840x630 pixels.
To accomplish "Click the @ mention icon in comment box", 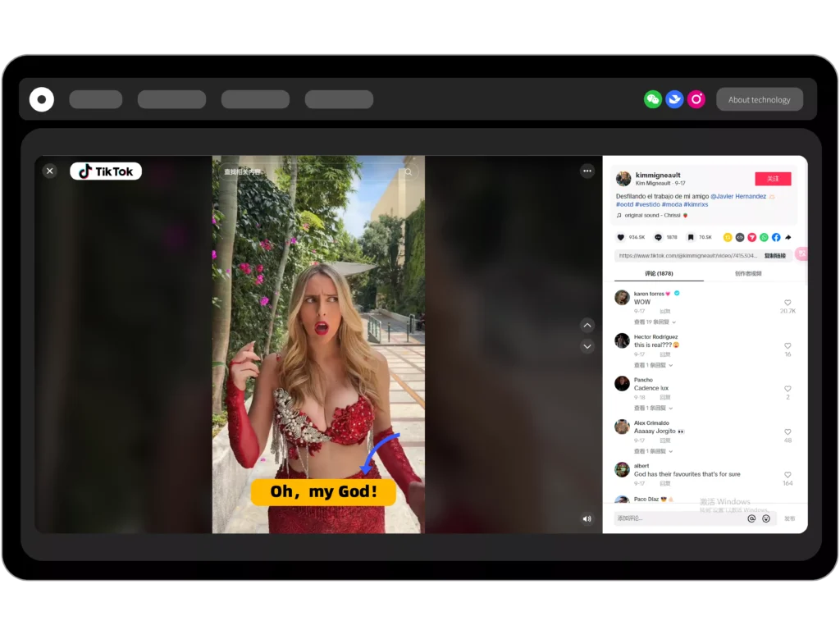I will click(751, 518).
